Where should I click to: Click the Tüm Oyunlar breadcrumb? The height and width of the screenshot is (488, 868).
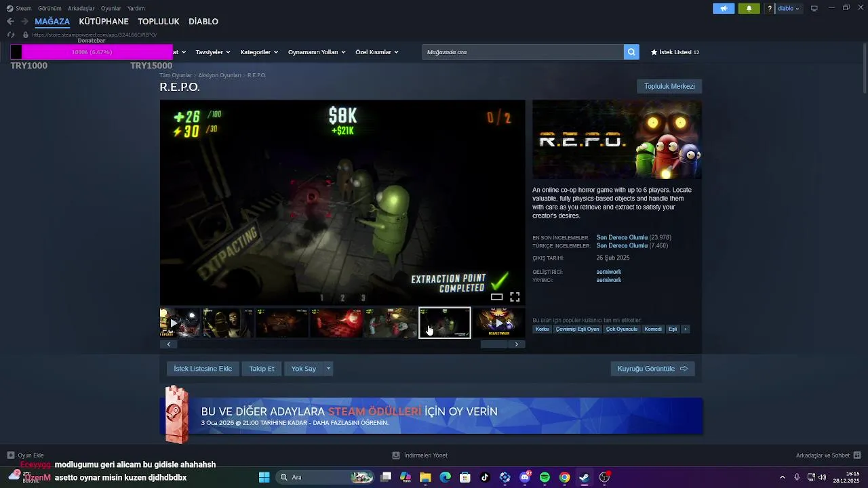(x=176, y=75)
